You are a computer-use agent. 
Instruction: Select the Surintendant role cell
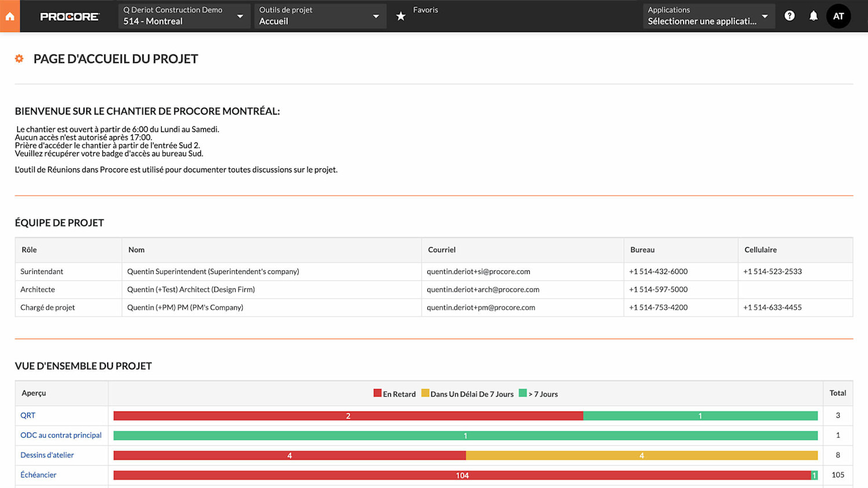[x=68, y=271]
